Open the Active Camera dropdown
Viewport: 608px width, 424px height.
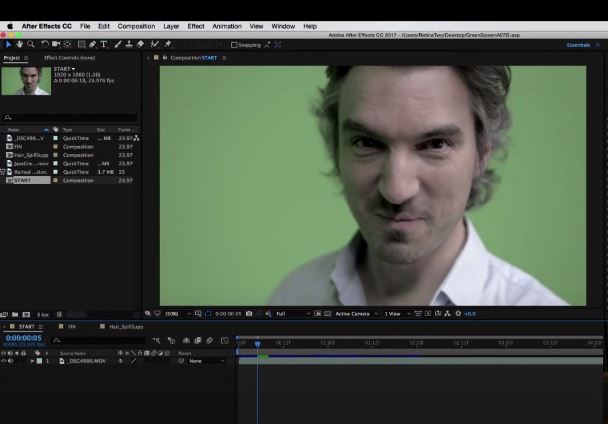[356, 313]
